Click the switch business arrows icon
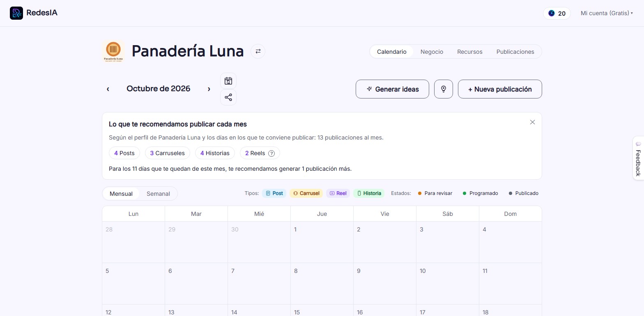The image size is (644, 316). pyautogui.click(x=258, y=51)
